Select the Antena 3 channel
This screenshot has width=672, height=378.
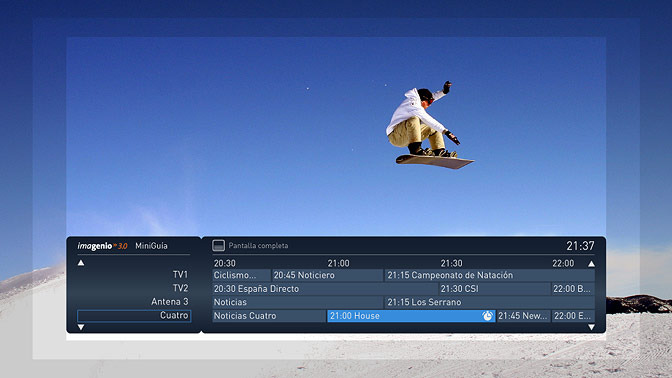tap(169, 302)
